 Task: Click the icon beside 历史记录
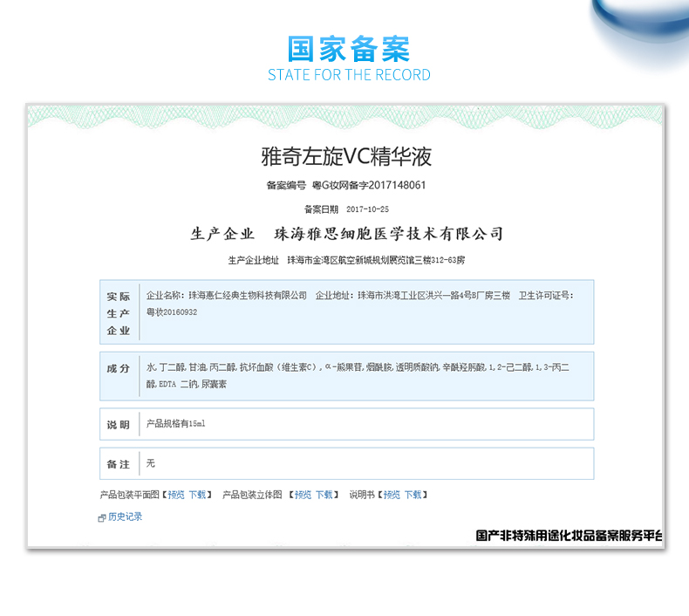click(102, 518)
